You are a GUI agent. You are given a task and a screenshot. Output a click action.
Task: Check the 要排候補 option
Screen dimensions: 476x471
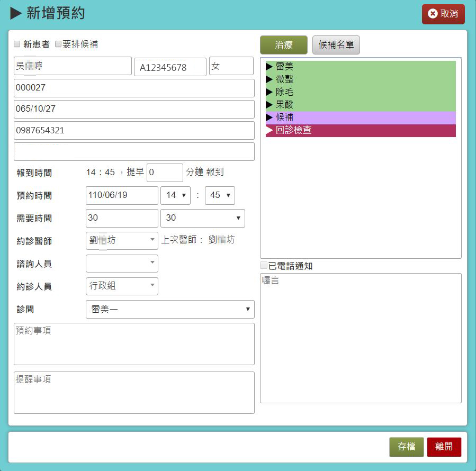[x=58, y=44]
